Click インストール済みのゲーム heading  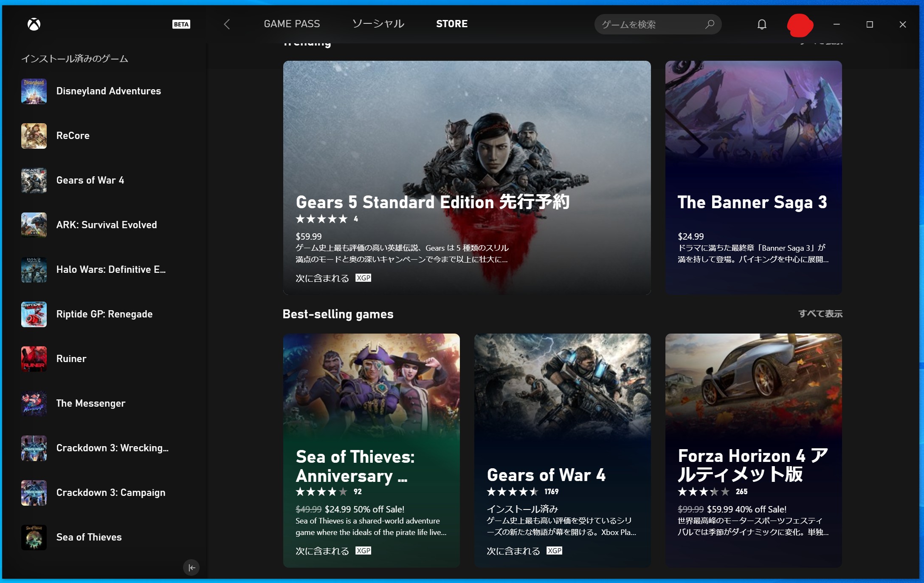click(75, 59)
